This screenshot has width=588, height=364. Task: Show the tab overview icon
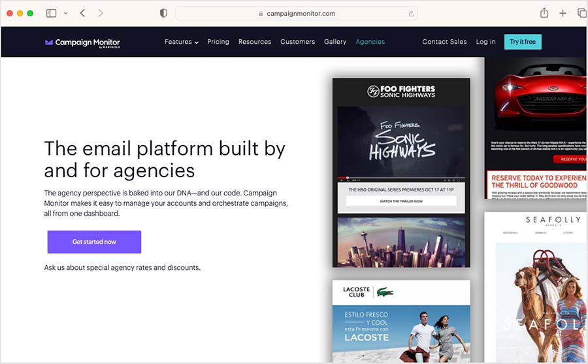(582, 14)
